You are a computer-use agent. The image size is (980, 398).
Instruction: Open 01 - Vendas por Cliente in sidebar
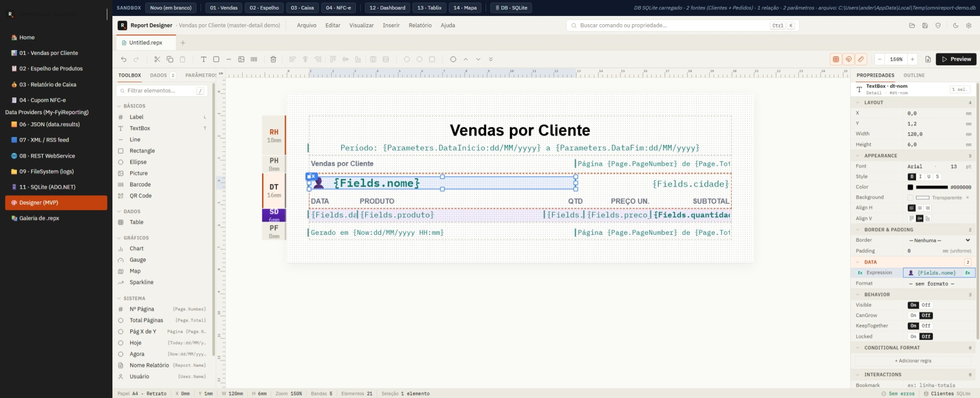pyautogui.click(x=56, y=53)
